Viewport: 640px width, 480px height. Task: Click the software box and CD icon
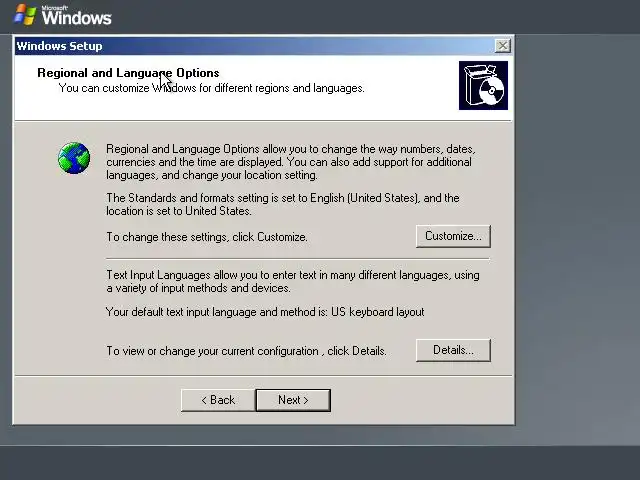(x=483, y=85)
